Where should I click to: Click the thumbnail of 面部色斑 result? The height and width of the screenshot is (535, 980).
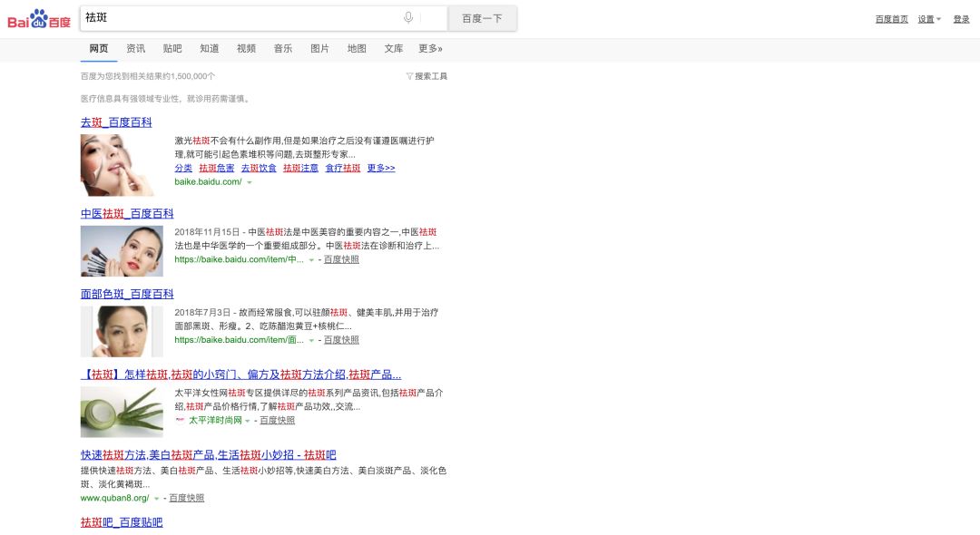122,332
